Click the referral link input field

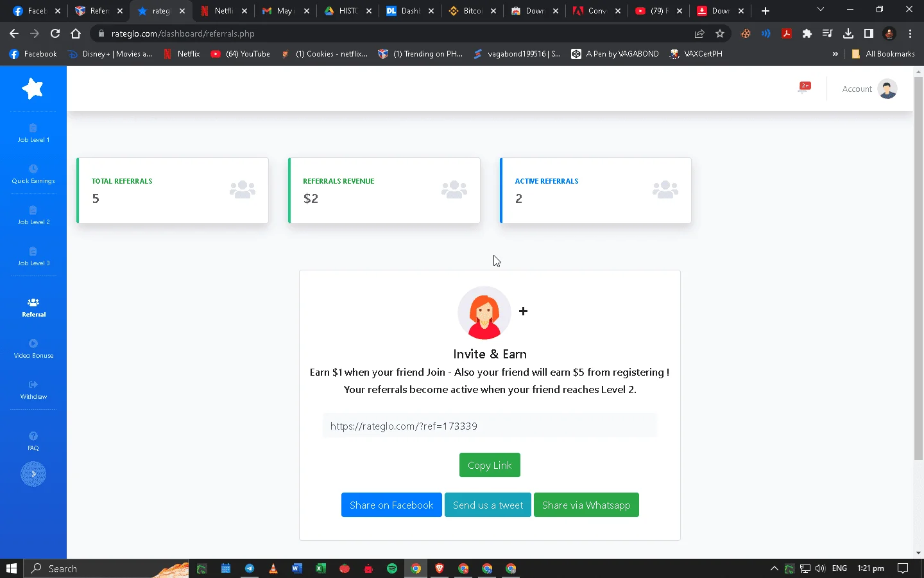(x=490, y=426)
